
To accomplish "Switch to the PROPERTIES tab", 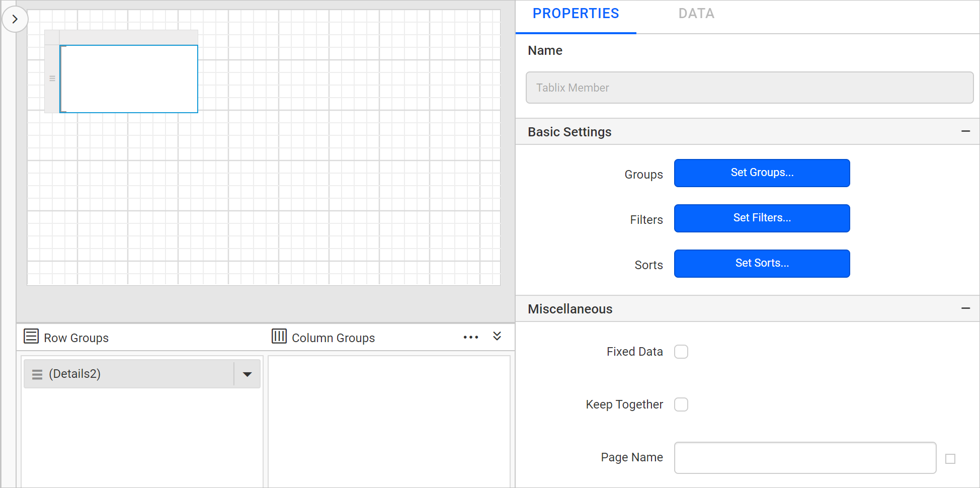I will [576, 14].
